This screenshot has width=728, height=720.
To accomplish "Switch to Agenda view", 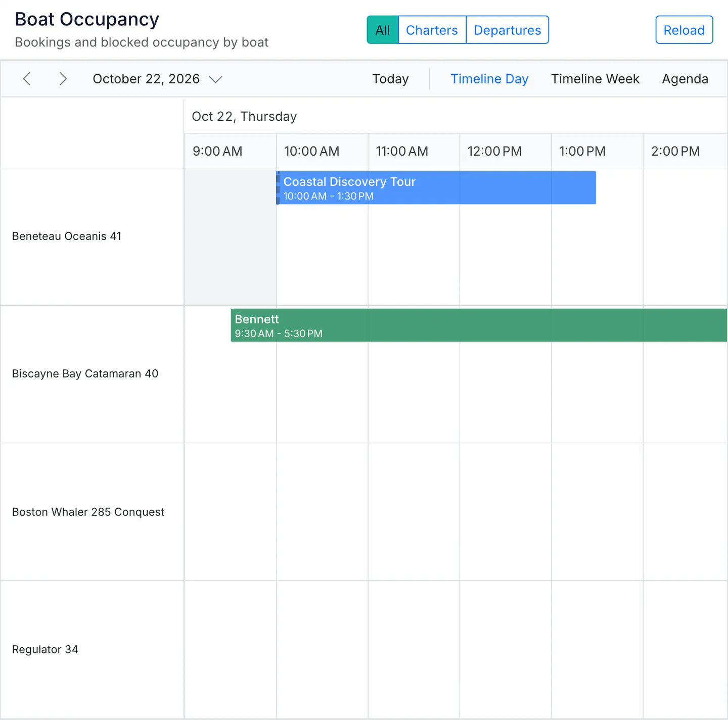I will pyautogui.click(x=685, y=79).
